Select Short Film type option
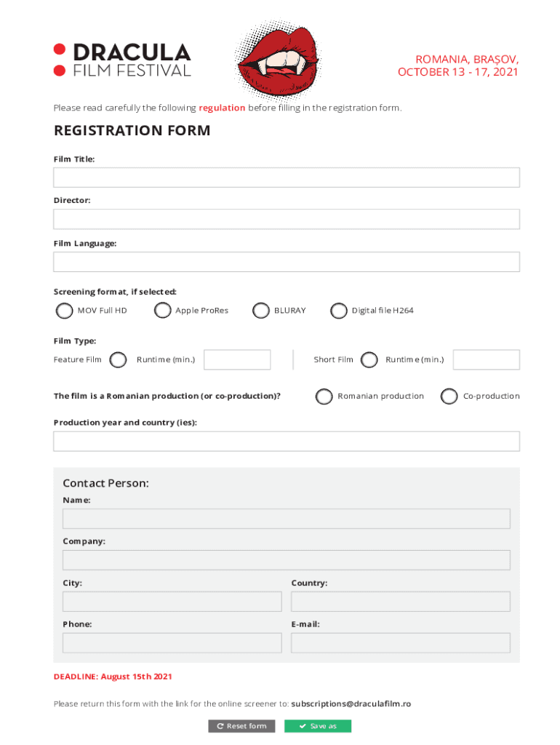Screen dimensions: 560x745 coord(369,359)
